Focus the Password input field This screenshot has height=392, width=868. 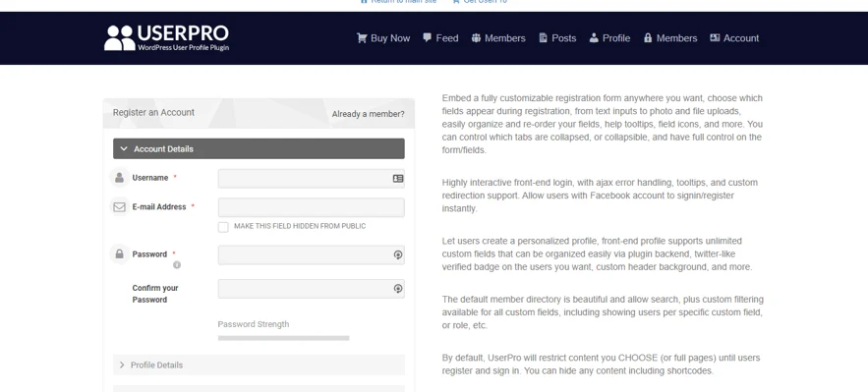[x=311, y=254]
